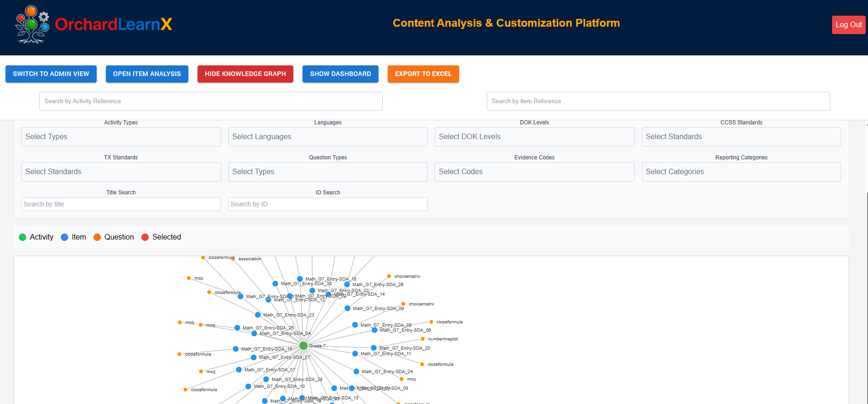The width and height of the screenshot is (868, 404).
Task: Export data to Excel
Action: [x=423, y=74]
